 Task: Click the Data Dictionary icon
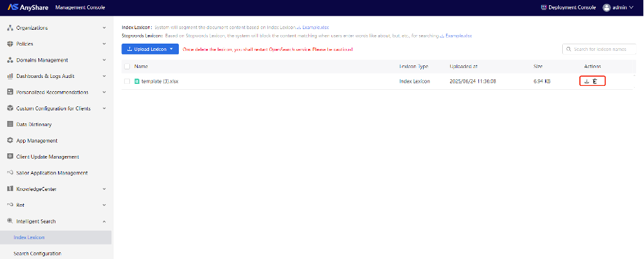click(11, 124)
